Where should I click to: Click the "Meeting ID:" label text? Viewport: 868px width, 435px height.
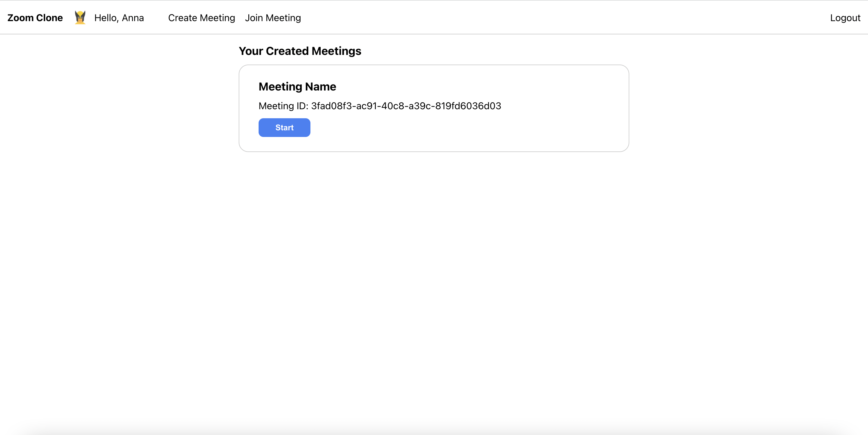(283, 106)
